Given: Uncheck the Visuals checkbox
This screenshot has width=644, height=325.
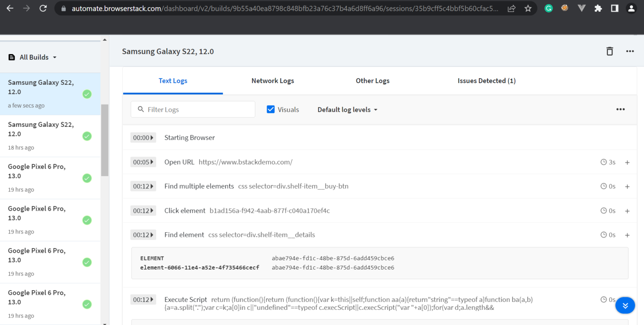Looking at the screenshot, I should click(271, 109).
